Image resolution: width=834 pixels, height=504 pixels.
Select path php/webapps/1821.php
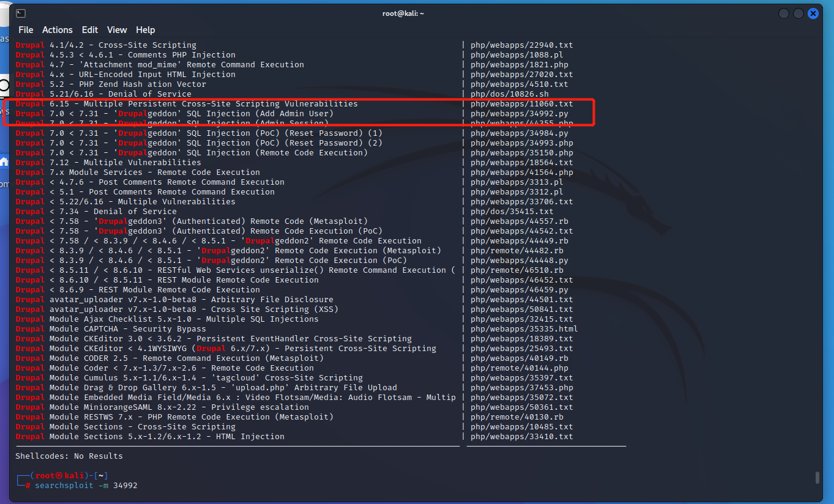pos(519,65)
